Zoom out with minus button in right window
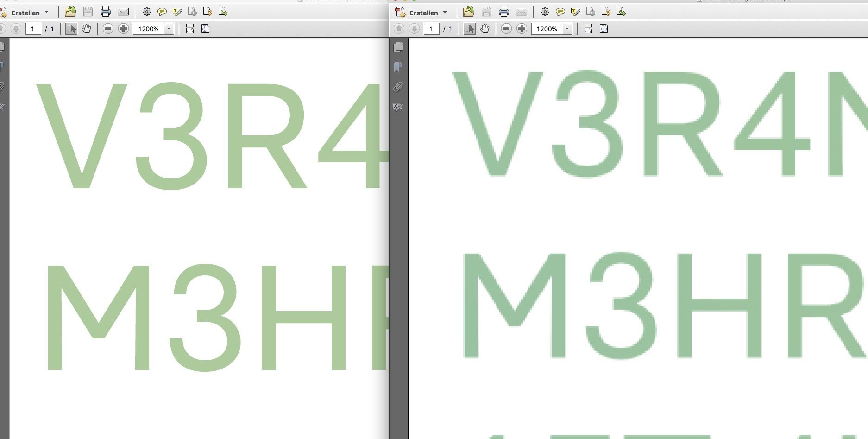 pyautogui.click(x=506, y=29)
